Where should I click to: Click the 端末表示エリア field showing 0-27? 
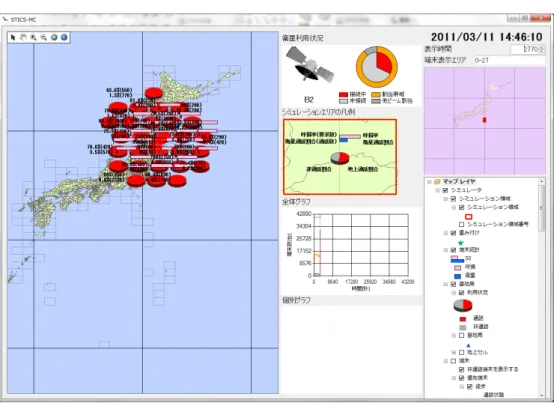tap(509, 60)
